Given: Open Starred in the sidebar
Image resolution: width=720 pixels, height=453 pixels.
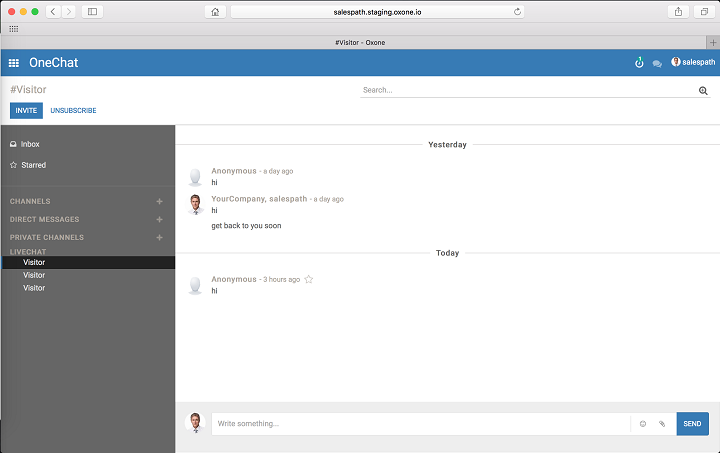Looking at the screenshot, I should (28, 165).
